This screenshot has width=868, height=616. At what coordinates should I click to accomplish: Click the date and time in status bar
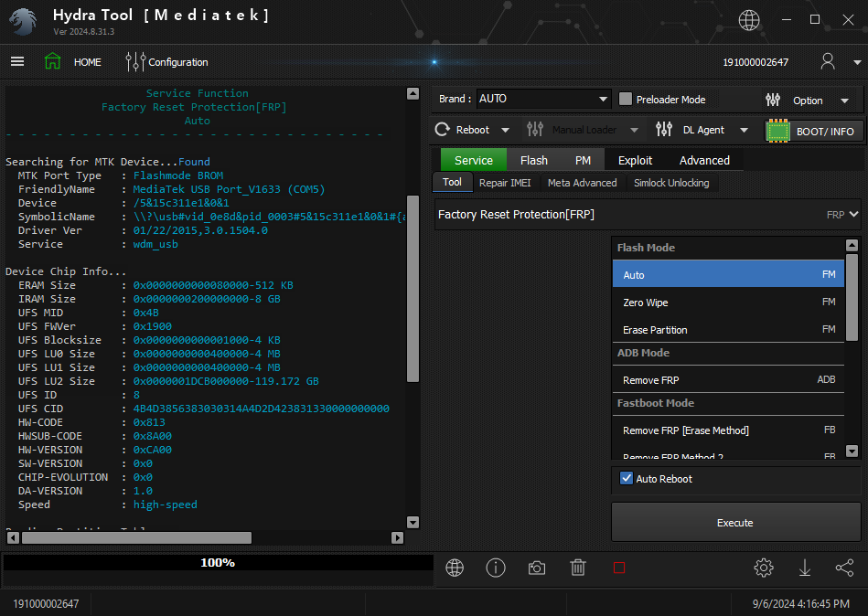(801, 603)
